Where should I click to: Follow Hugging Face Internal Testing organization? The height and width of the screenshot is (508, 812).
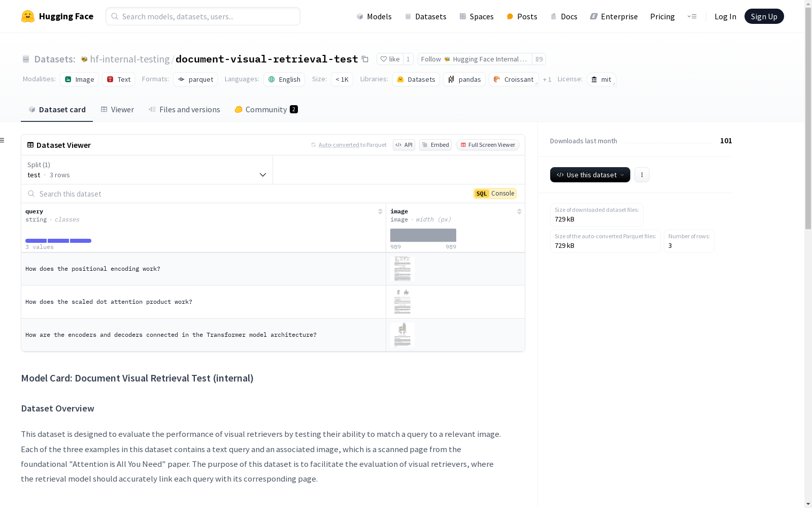[475, 59]
